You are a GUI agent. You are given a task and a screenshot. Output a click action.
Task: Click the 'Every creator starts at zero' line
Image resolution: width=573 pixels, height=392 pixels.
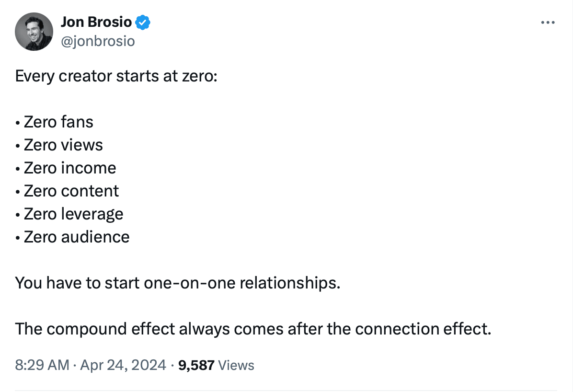click(x=116, y=76)
